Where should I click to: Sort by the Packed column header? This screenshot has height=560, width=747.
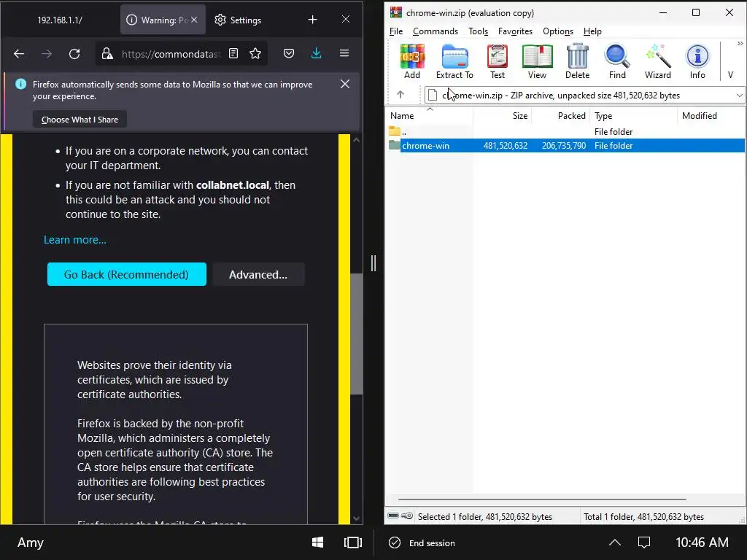click(561, 116)
